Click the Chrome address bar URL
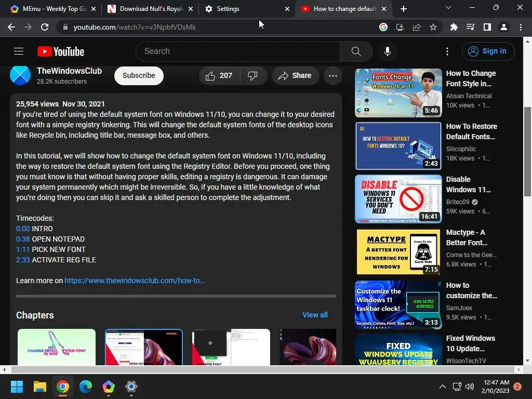The image size is (532, 399). (x=135, y=27)
